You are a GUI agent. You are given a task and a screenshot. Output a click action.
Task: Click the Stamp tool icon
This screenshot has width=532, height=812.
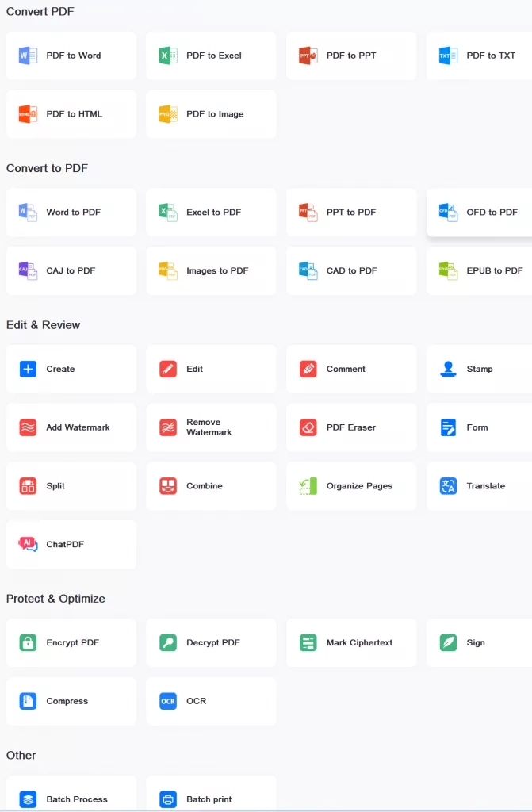[x=448, y=370]
